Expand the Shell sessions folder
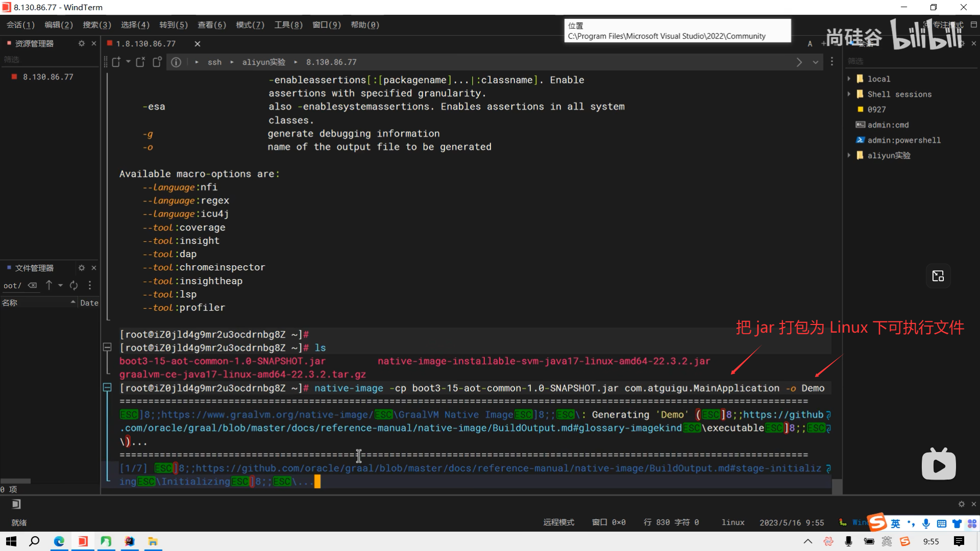 pos(849,94)
